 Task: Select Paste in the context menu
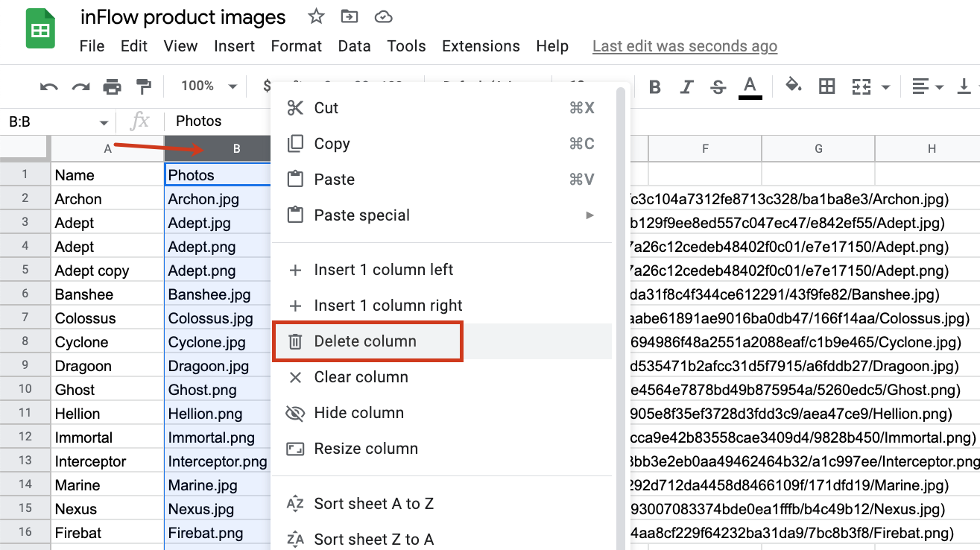(x=442, y=180)
